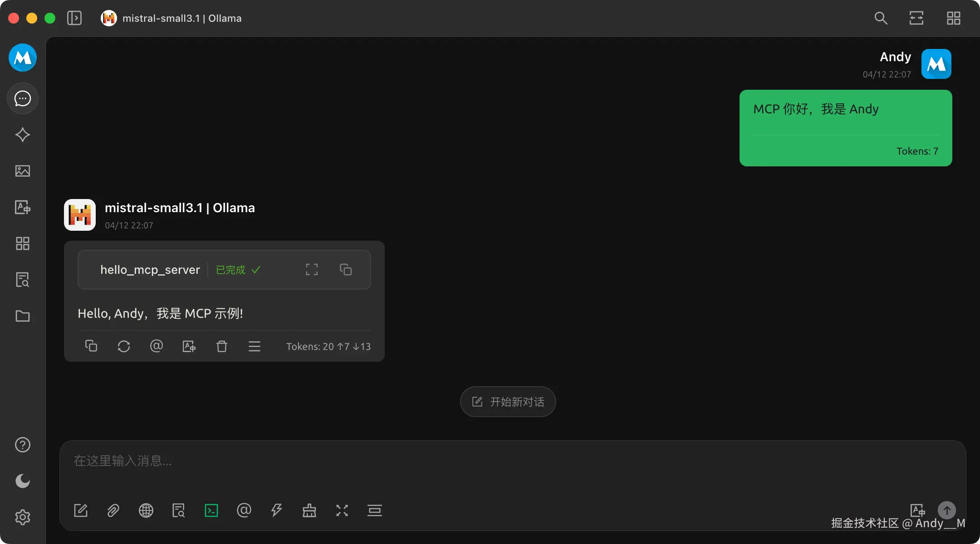Regenerate the assistant response
980x544 pixels.
(x=124, y=346)
